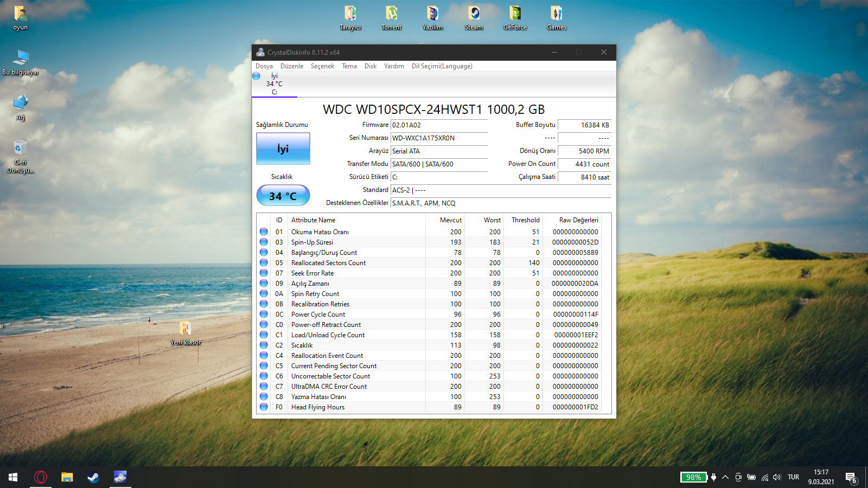This screenshot has height=488, width=868.
Task: Open the Disk menu
Action: tap(371, 66)
